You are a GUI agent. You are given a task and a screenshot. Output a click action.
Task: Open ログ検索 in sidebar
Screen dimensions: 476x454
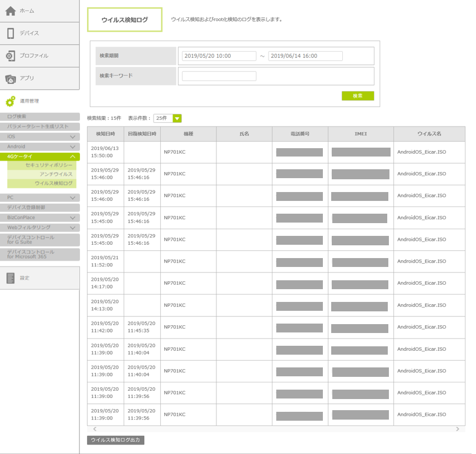[39, 117]
